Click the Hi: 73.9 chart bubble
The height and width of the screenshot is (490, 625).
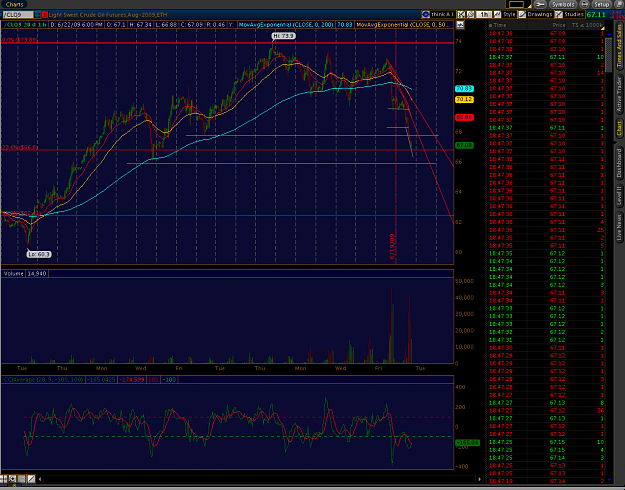(x=283, y=36)
